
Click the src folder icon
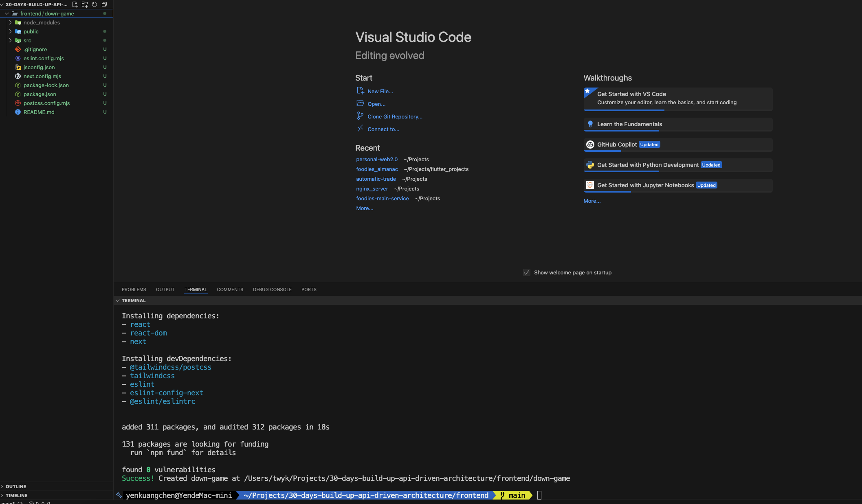(18, 40)
